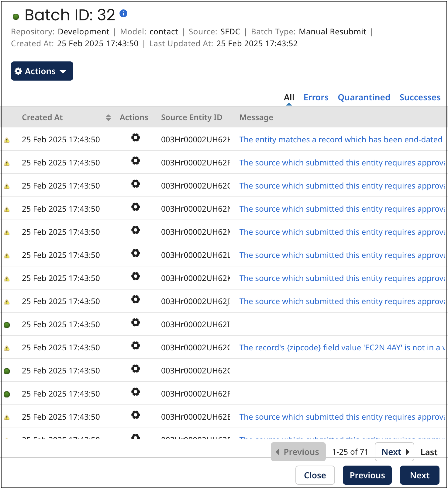The height and width of the screenshot is (489, 448).
Task: Switch to the Successes tab
Action: (x=420, y=97)
